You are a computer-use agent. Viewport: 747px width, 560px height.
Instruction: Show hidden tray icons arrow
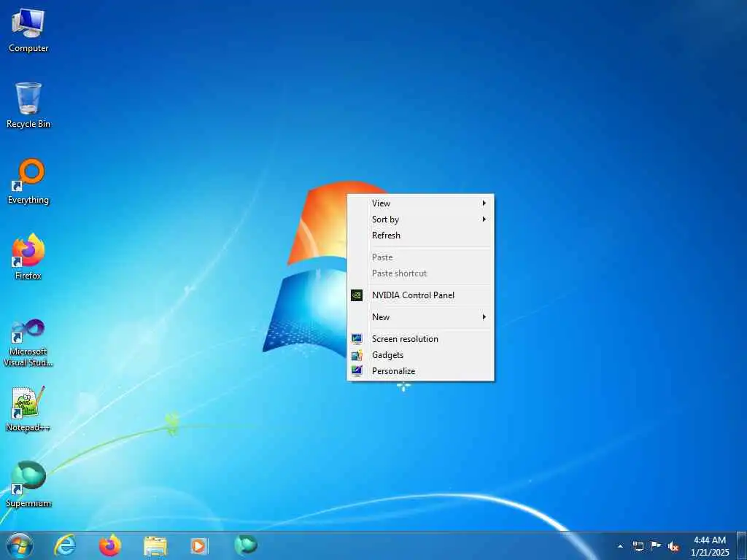[620, 546]
